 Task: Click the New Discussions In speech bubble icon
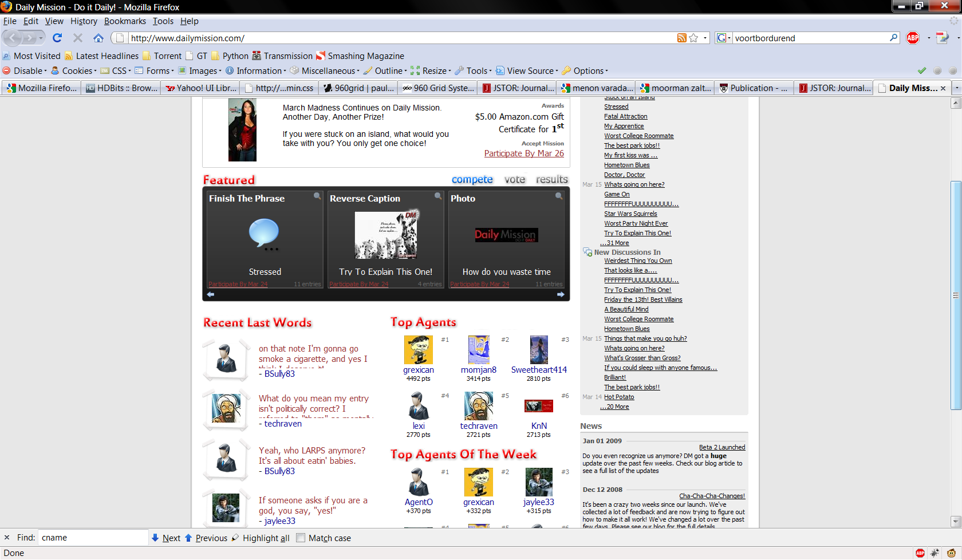click(588, 252)
